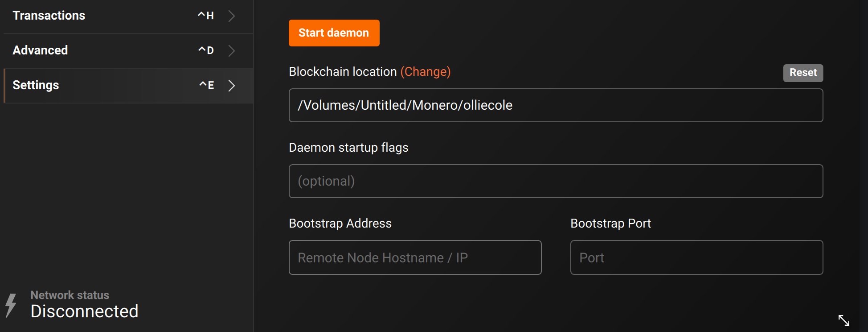Click the ^D shortcut label for Advanced
868x332 pixels.
(x=206, y=51)
